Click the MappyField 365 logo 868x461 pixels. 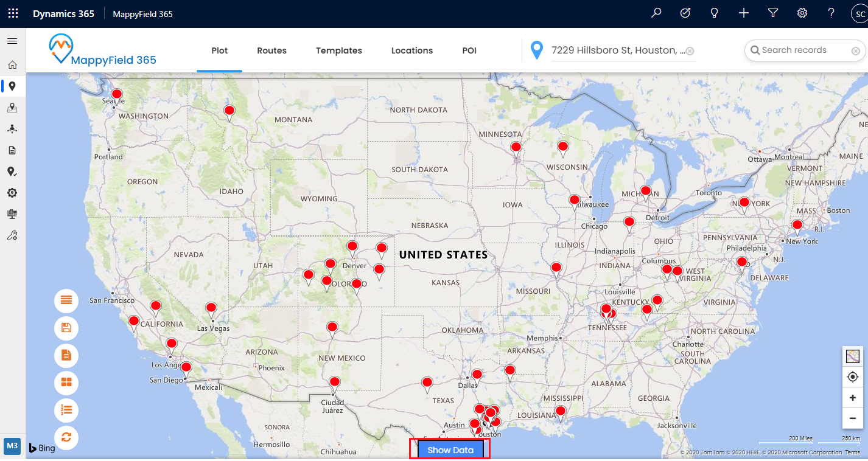click(102, 50)
